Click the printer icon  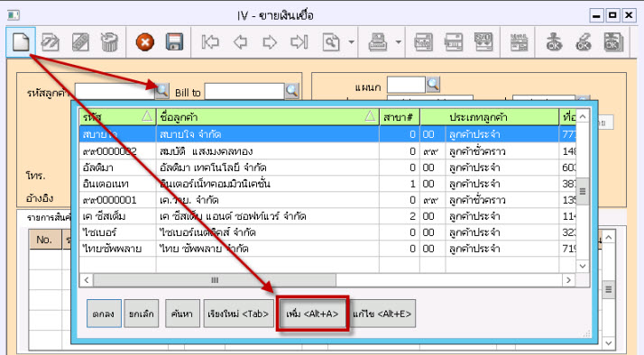coord(377,41)
